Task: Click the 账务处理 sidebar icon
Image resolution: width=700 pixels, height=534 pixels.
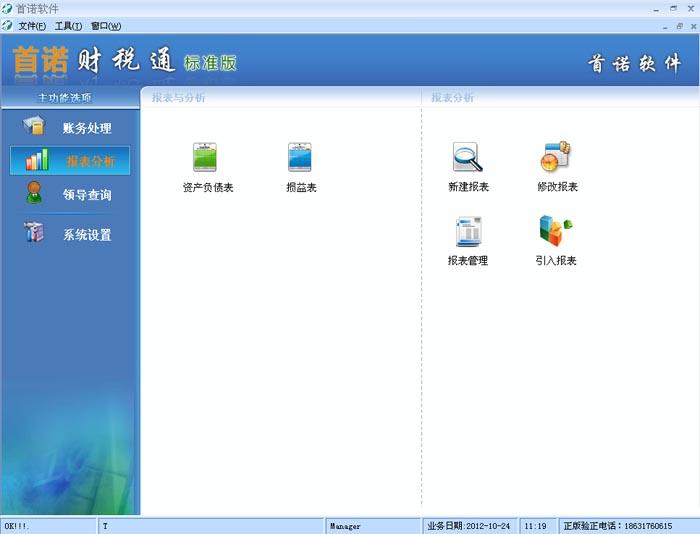Action: click(x=34, y=127)
